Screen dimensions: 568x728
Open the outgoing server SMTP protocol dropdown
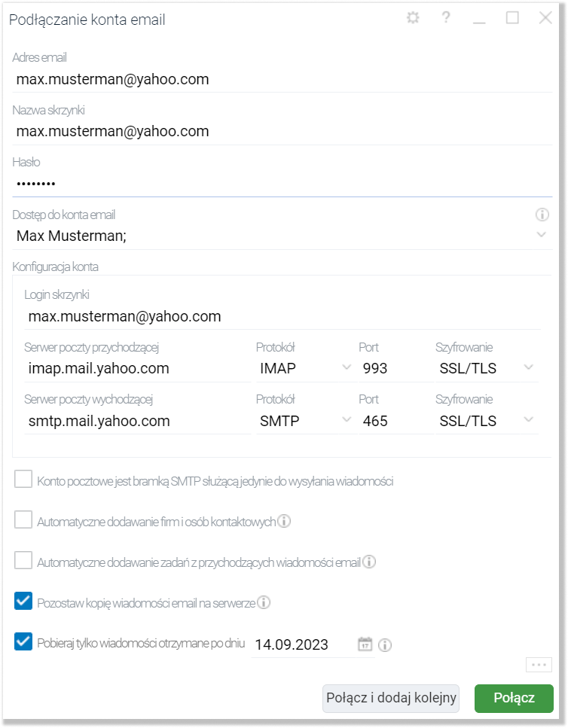click(346, 420)
